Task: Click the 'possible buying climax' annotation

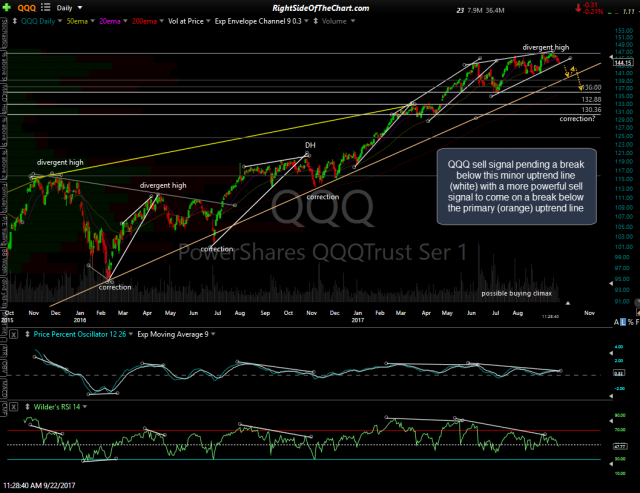Action: (516, 293)
